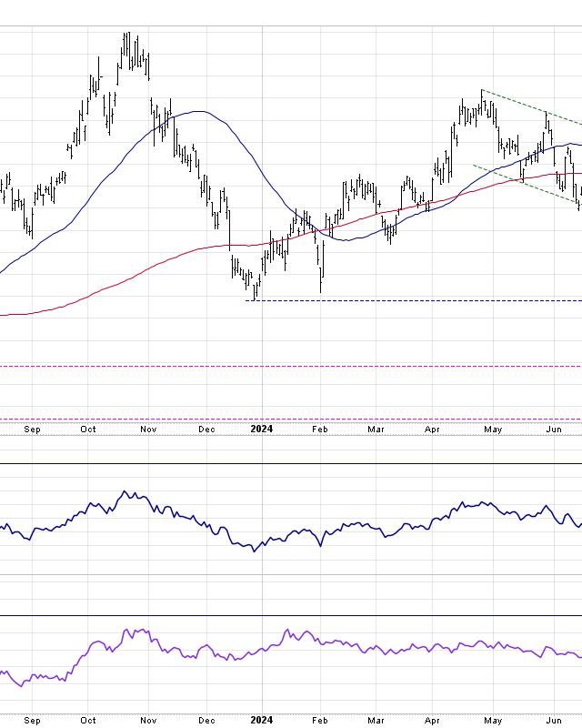Click the blue dashed horizontal support line
This screenshot has height=728, width=582.
coord(409,300)
